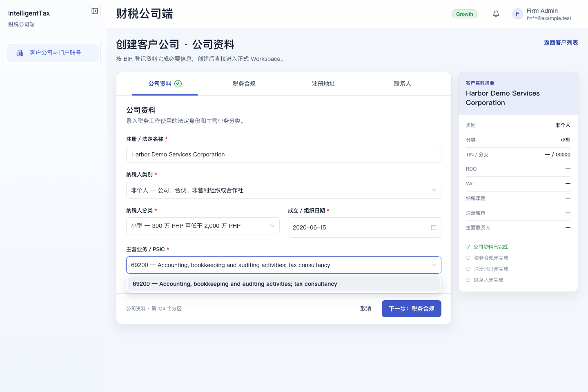Click the circle marker beside 税务合规未完成

coord(468,258)
